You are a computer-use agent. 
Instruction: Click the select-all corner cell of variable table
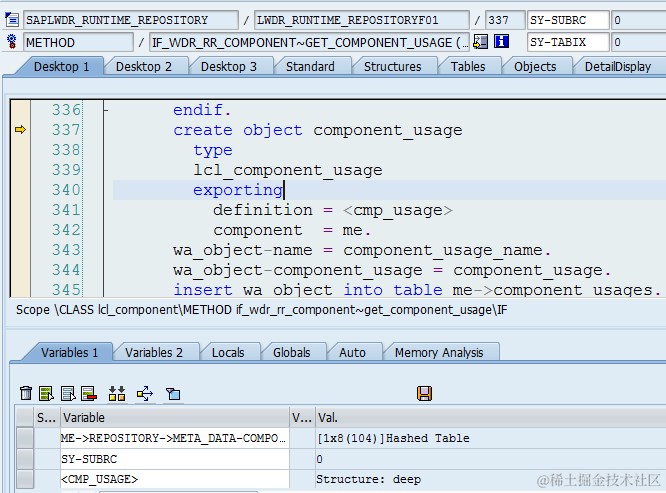tap(25, 417)
